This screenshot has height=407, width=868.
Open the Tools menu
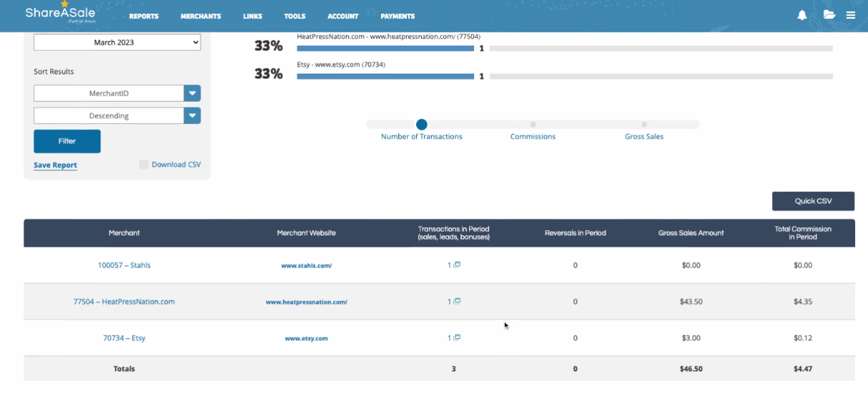pyautogui.click(x=294, y=16)
